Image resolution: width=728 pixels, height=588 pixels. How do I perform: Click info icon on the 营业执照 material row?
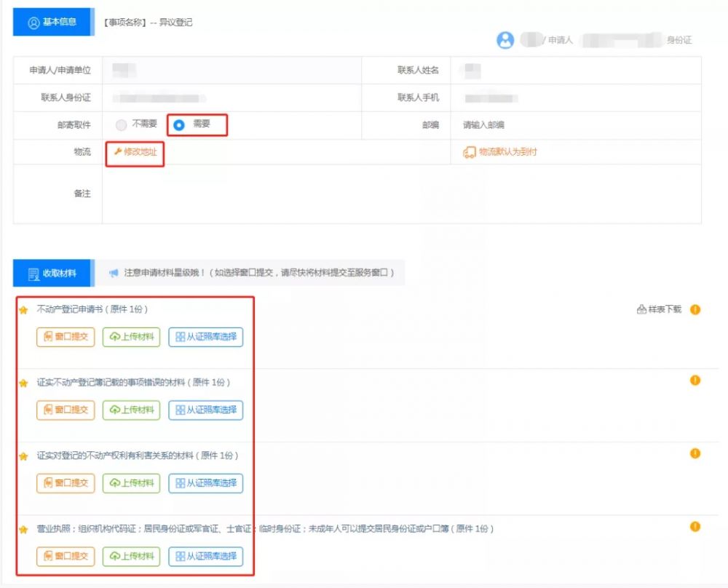(x=695, y=526)
